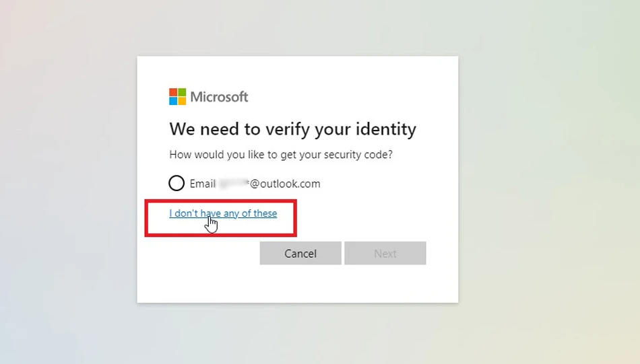
Task: Click "How would you like to get your security code?" text
Action: (281, 155)
